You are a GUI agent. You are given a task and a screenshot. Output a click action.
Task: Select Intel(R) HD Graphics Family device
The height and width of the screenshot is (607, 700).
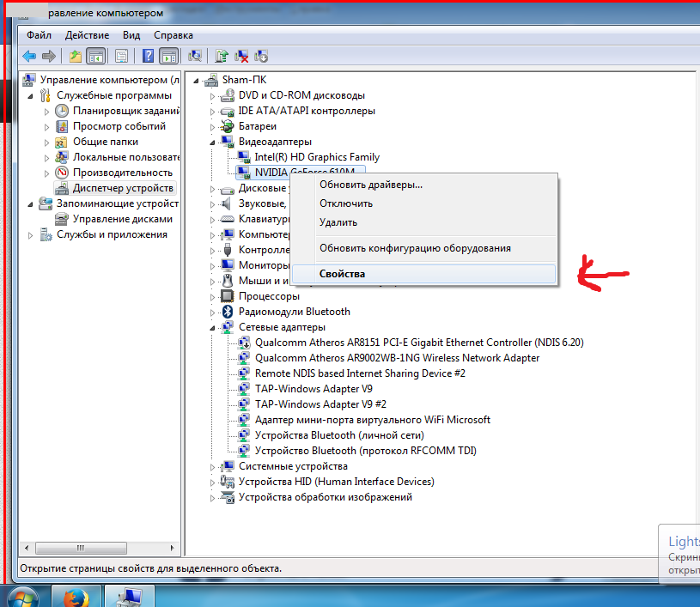(316, 157)
